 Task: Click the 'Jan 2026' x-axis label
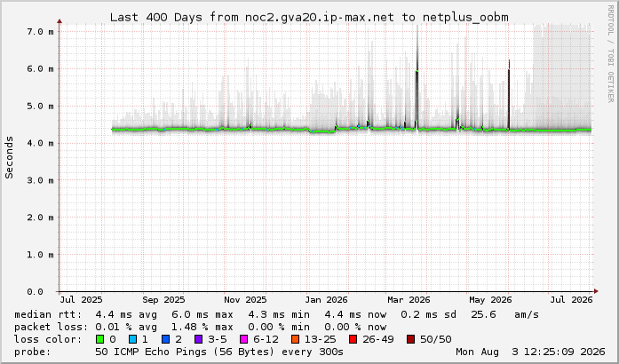click(326, 300)
